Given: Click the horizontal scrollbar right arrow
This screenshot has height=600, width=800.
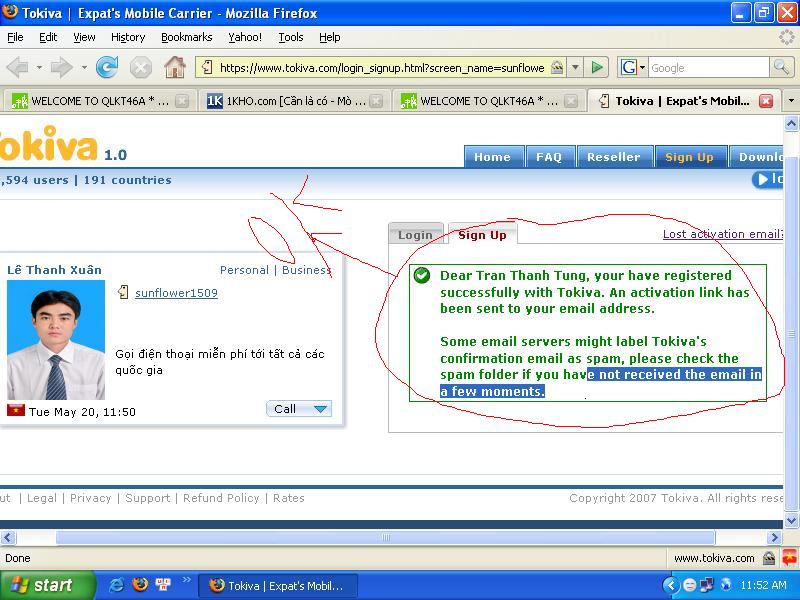Looking at the screenshot, I should [x=774, y=537].
